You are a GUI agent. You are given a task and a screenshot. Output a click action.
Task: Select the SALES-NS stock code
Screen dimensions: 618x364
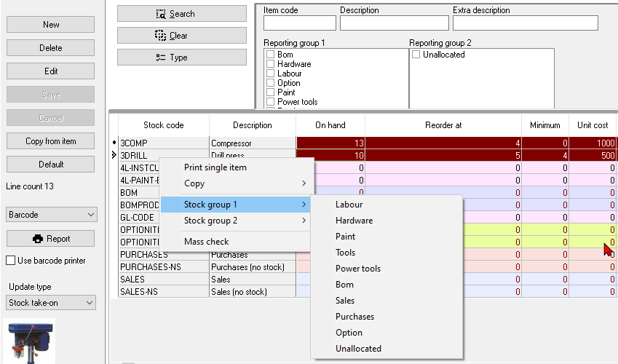[164, 292]
